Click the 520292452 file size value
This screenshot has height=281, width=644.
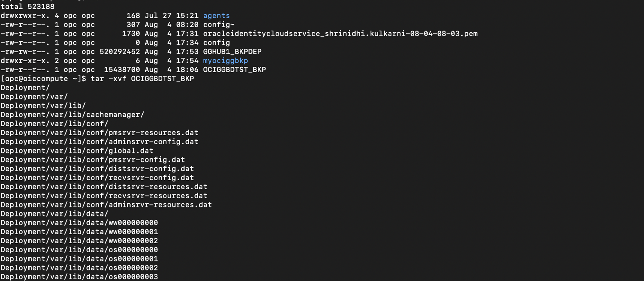[x=120, y=51]
